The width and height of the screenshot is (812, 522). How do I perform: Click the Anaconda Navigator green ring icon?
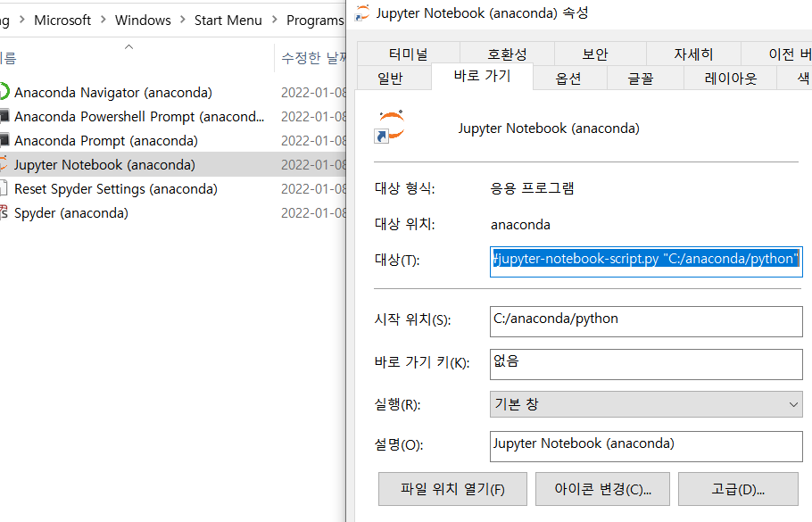[4, 92]
